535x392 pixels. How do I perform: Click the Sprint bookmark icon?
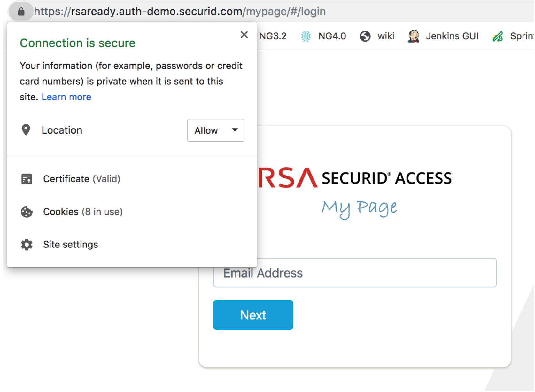498,36
